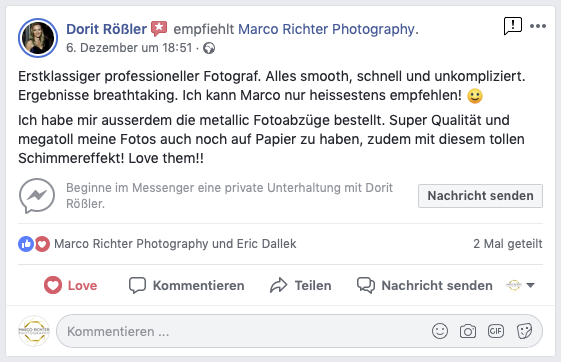
Task: Click the report feedback exclamation icon
Action: 513,26
